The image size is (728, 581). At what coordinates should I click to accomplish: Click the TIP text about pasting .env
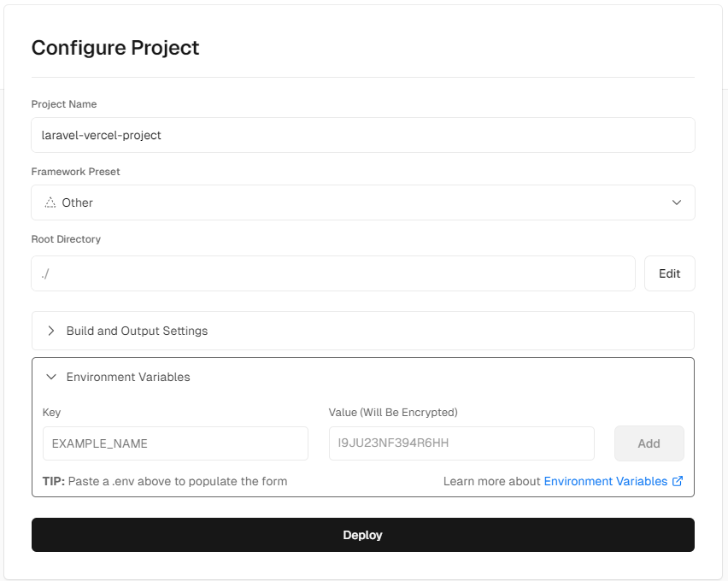click(165, 481)
